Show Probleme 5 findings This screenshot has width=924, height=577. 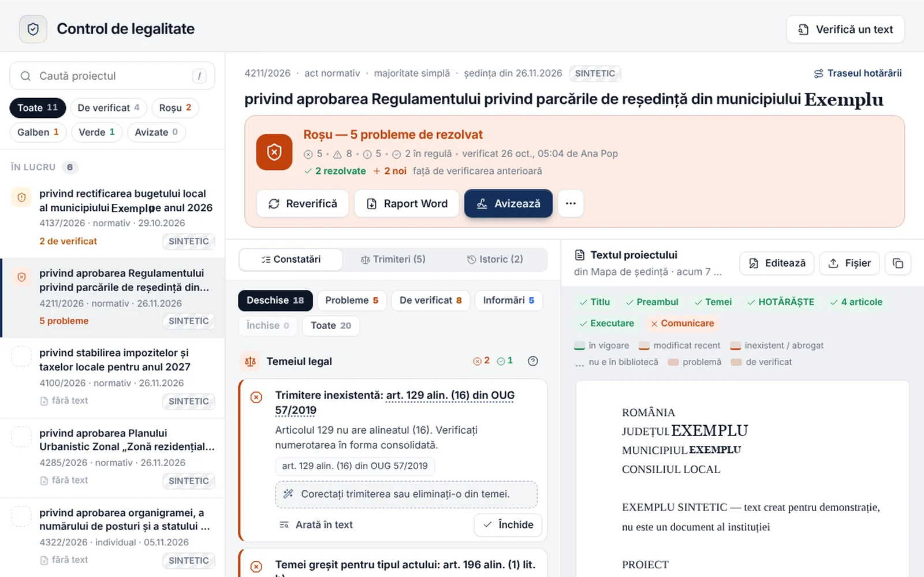tap(352, 300)
